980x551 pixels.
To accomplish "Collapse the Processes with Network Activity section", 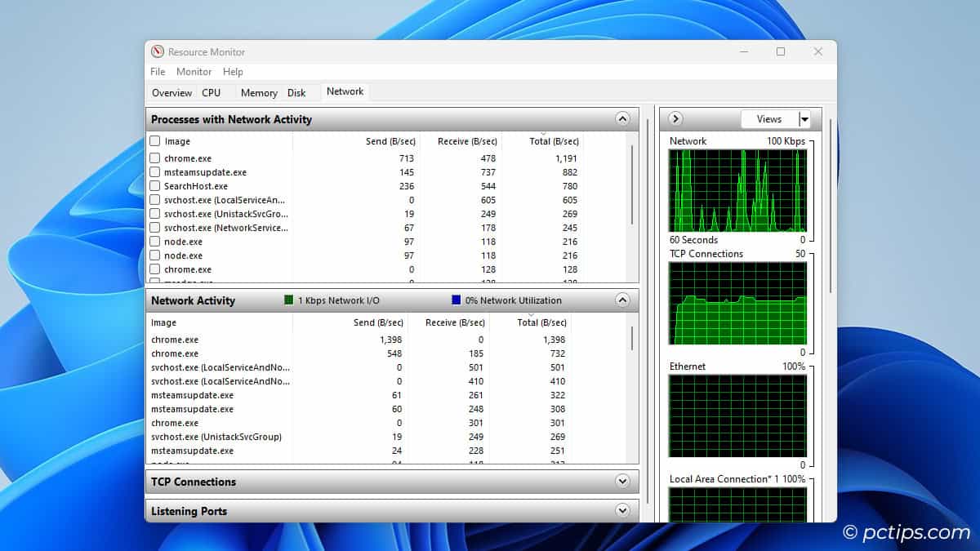I will coord(622,118).
